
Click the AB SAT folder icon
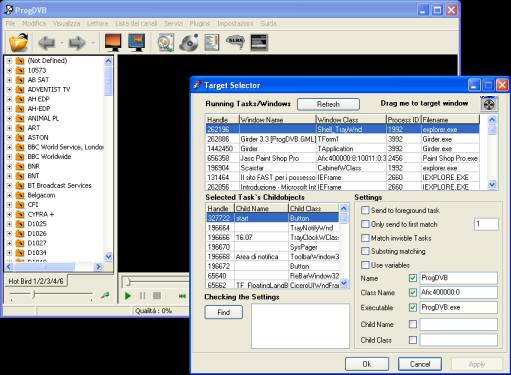(x=20, y=80)
